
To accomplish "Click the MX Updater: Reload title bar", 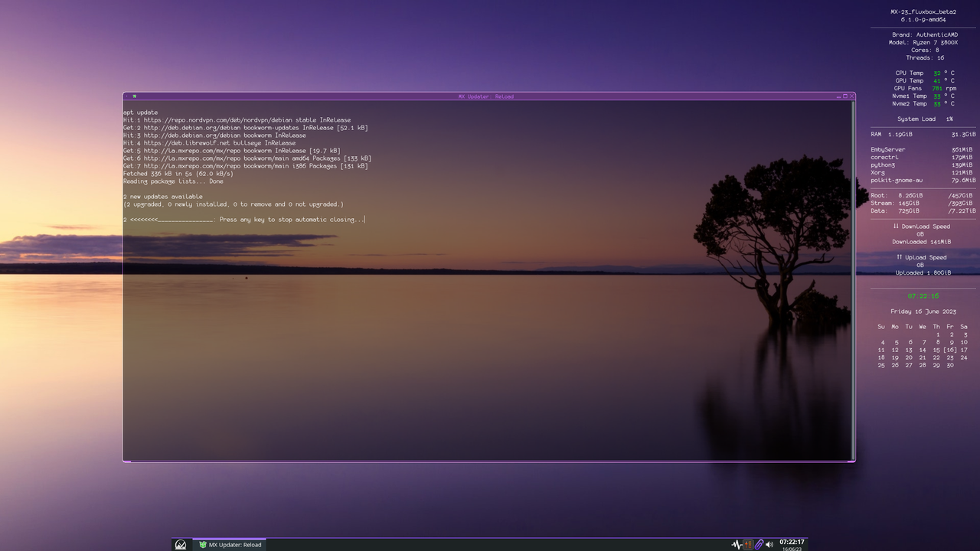I will pyautogui.click(x=486, y=96).
